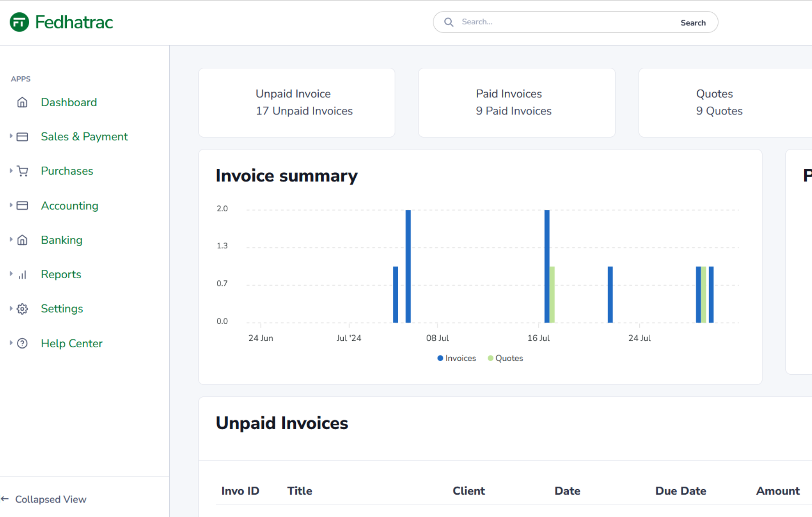Toggle the Invoices series in chart legend
This screenshot has width=812, height=517.
click(457, 358)
